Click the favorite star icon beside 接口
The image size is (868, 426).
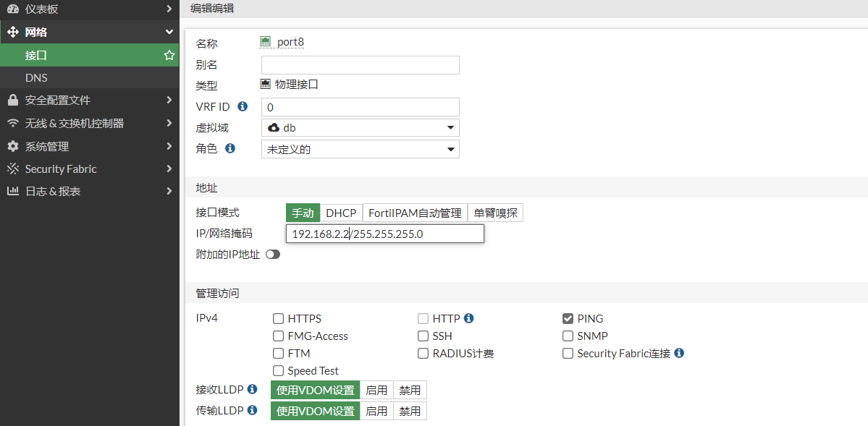pyautogui.click(x=169, y=55)
